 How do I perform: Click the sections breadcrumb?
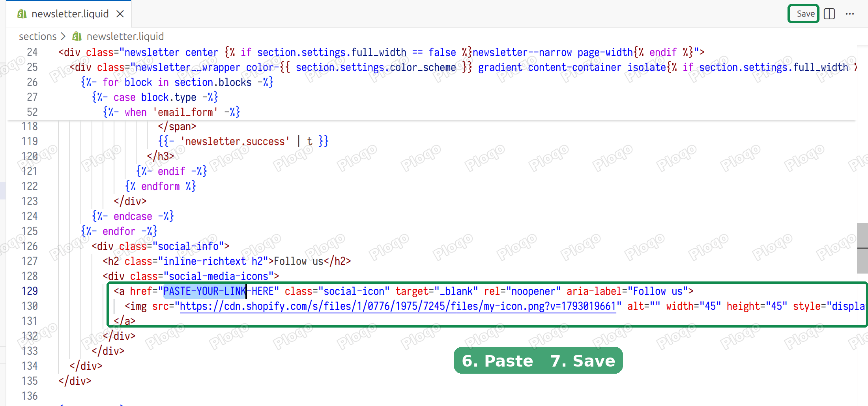(x=38, y=36)
